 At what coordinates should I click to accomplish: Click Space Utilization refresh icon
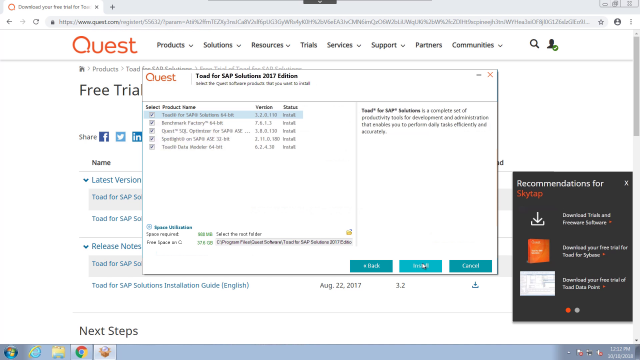149,227
